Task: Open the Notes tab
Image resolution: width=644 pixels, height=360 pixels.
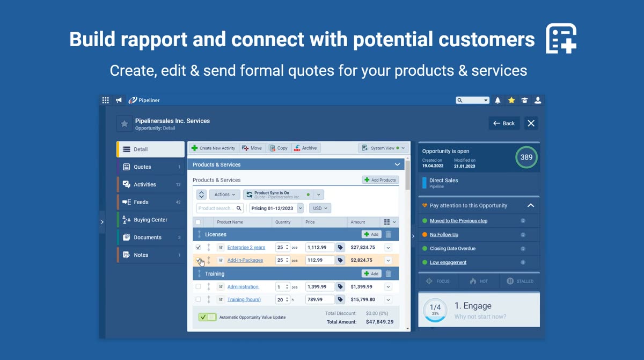Action: 151,255
